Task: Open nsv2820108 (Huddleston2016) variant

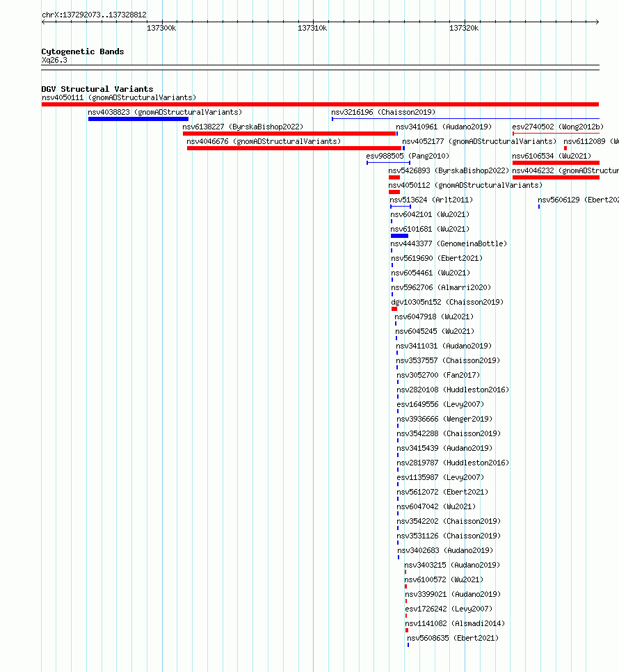Action: pyautogui.click(x=453, y=389)
